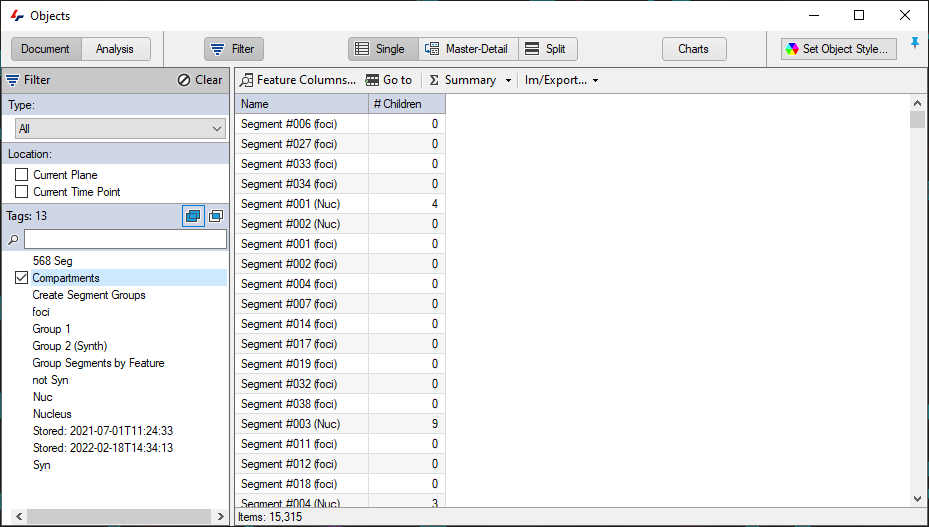Open the Charts window

(x=694, y=49)
